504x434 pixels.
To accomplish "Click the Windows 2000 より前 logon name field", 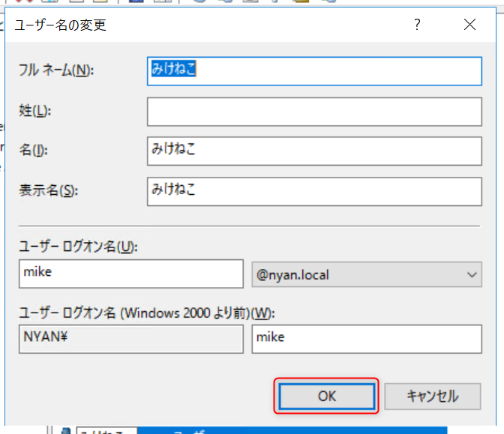I will (x=366, y=338).
